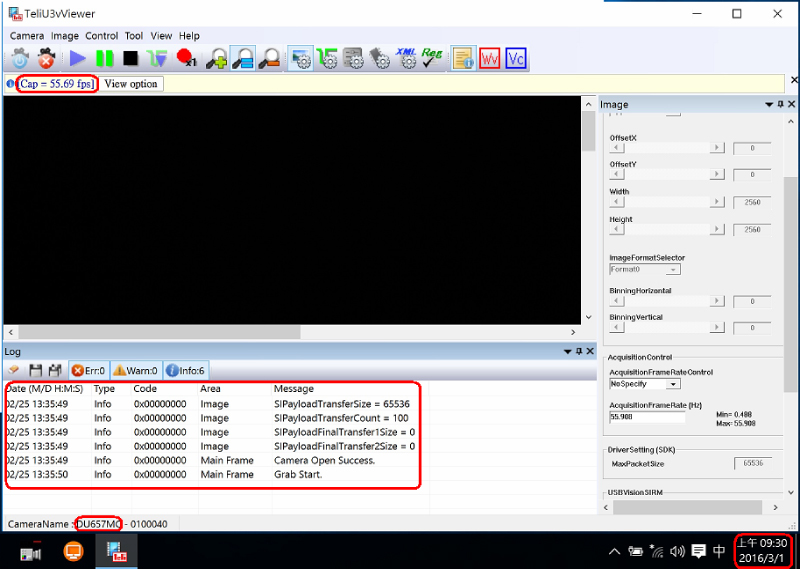Click the Width slider track
This screenshot has width=800, height=569.
click(667, 202)
